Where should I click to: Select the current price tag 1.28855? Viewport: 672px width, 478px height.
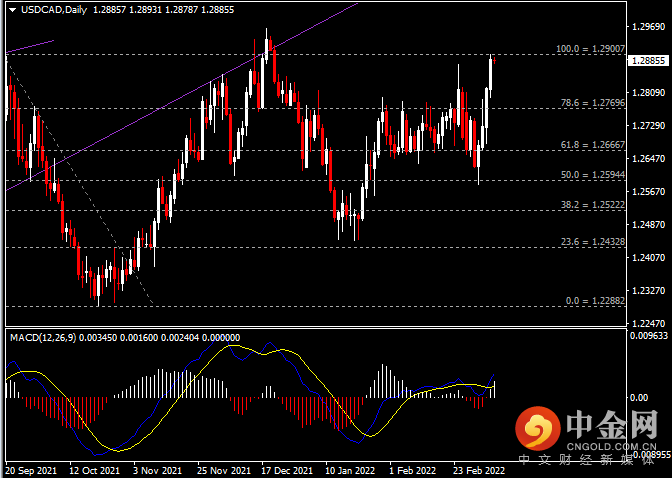click(x=650, y=60)
